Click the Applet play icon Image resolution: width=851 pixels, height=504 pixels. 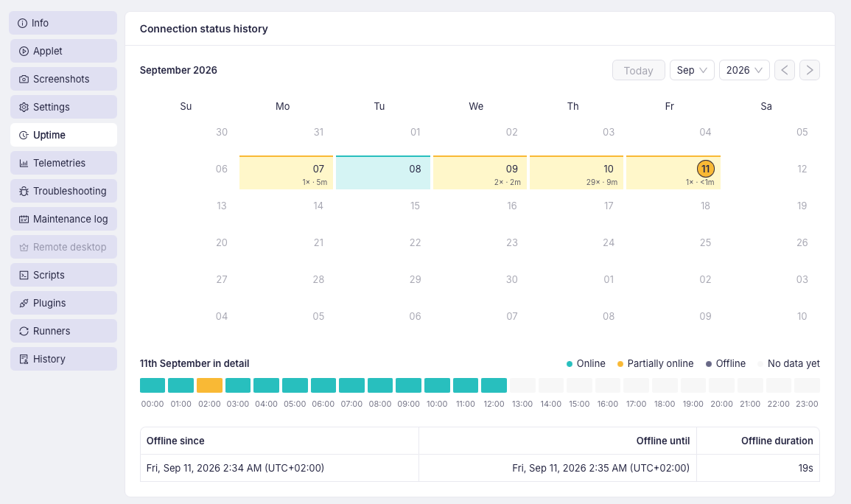tap(24, 52)
